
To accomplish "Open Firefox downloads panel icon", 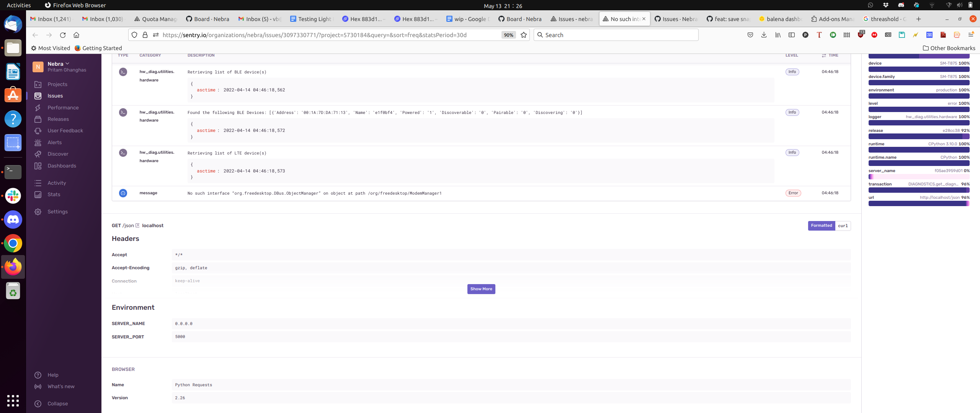I will [x=764, y=35].
